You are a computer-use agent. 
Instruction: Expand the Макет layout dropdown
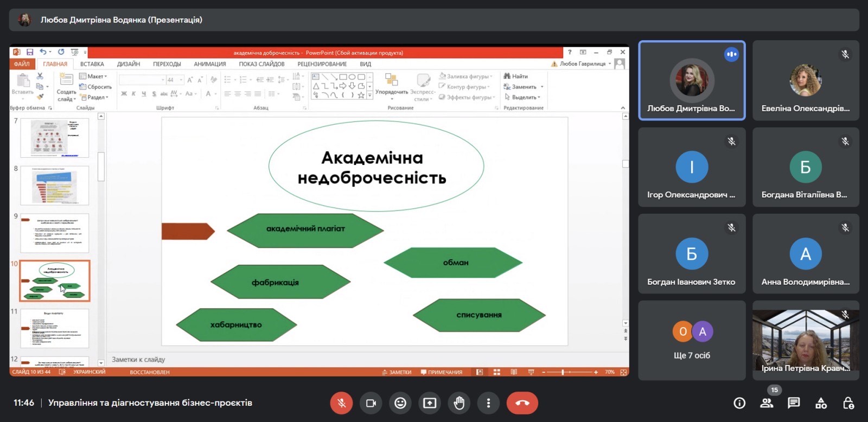(x=94, y=76)
